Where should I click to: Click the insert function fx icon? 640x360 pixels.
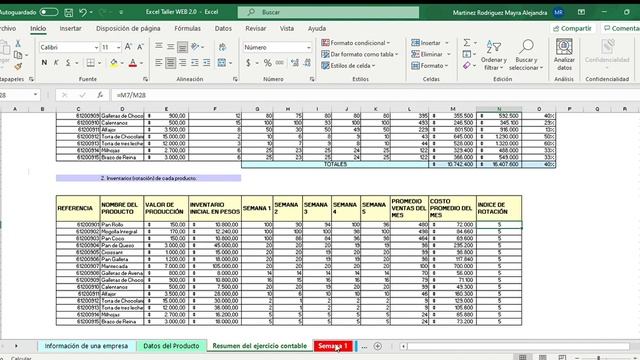click(100, 95)
